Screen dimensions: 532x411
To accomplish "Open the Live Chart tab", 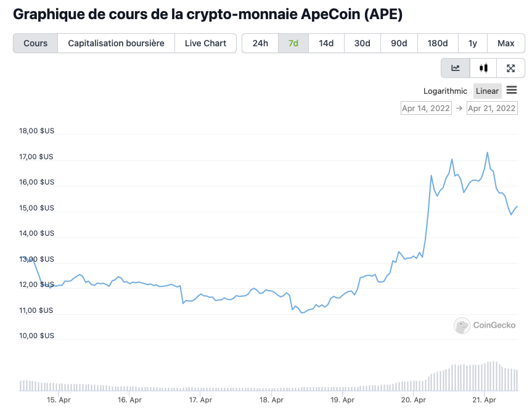I will (205, 43).
